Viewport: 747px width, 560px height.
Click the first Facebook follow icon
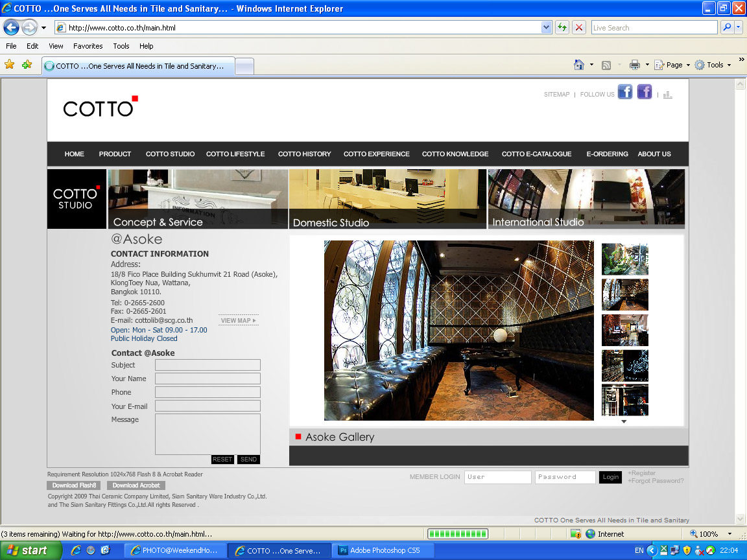pos(624,92)
